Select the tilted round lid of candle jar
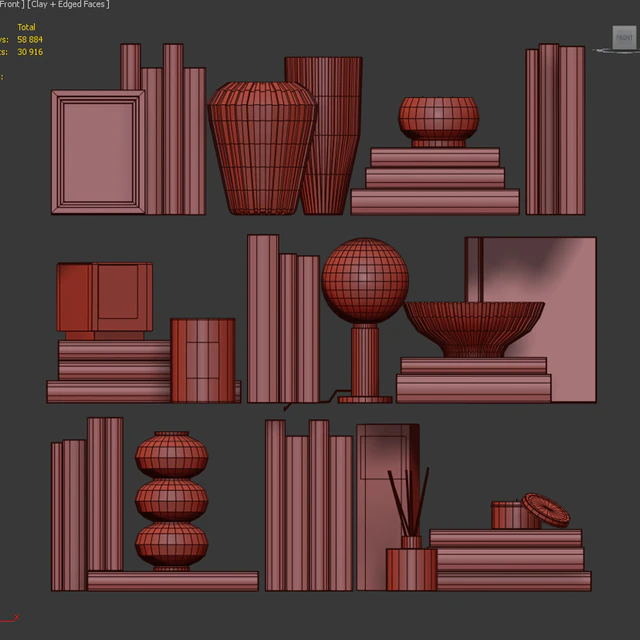 pos(546,510)
